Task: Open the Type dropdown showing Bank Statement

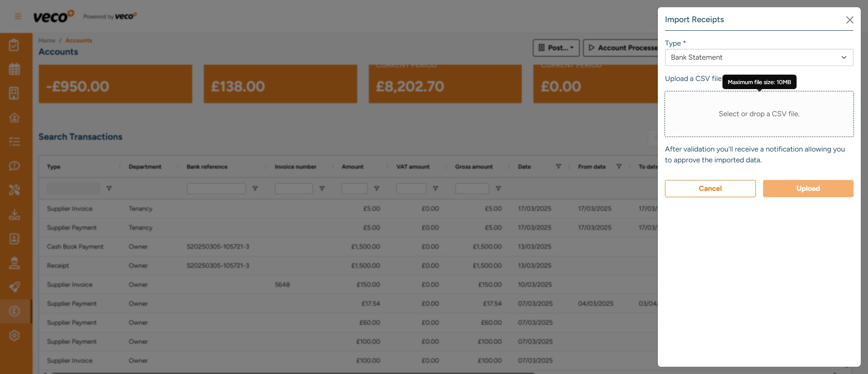Action: click(x=759, y=57)
